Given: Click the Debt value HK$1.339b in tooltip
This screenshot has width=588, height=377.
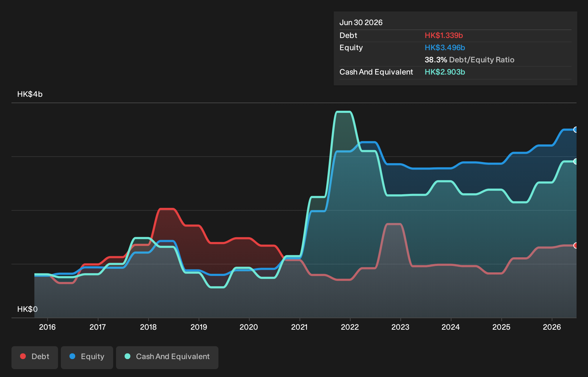Looking at the screenshot, I should coord(444,35).
